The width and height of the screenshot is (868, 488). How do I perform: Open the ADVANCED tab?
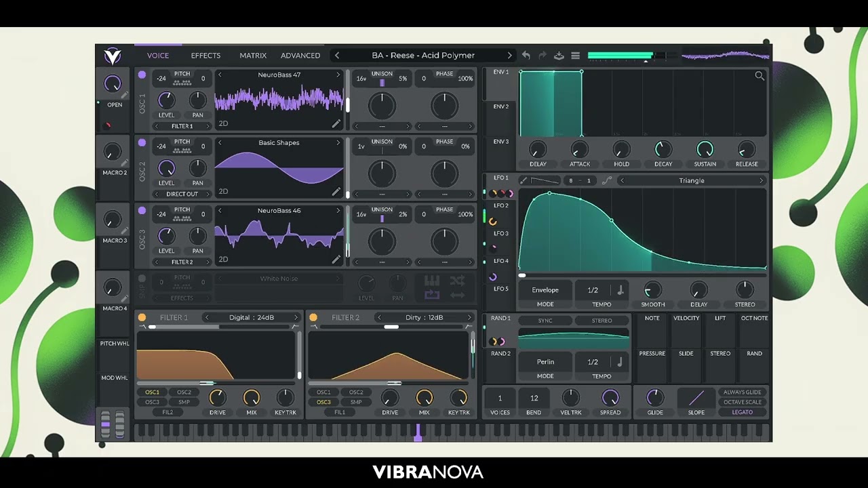[x=300, y=56]
